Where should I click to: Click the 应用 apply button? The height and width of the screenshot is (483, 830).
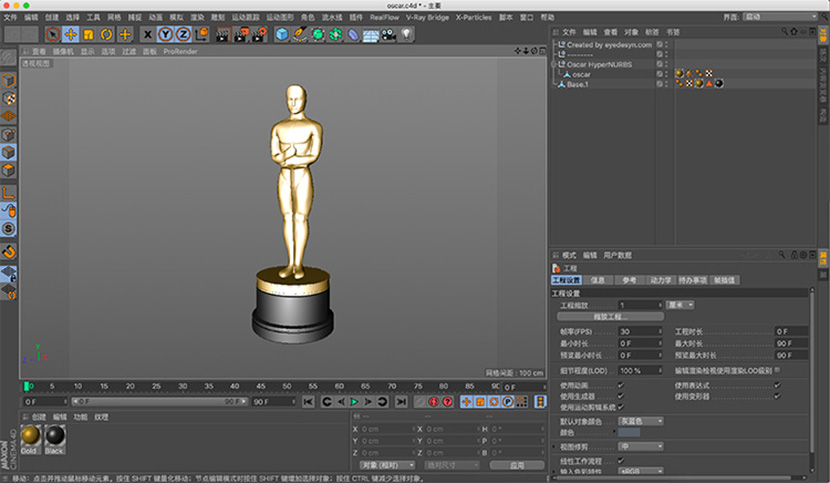(x=517, y=466)
